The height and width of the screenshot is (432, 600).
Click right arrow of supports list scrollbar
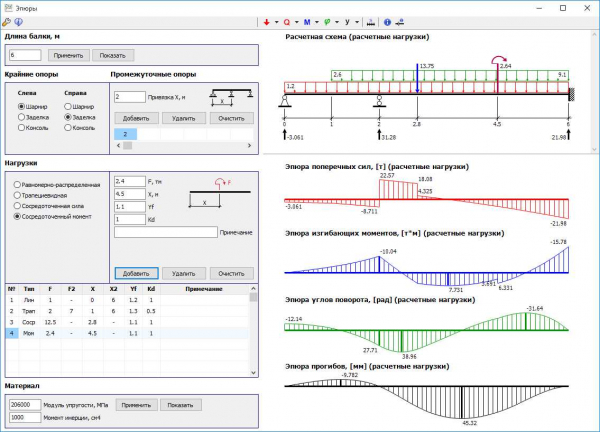249,145
